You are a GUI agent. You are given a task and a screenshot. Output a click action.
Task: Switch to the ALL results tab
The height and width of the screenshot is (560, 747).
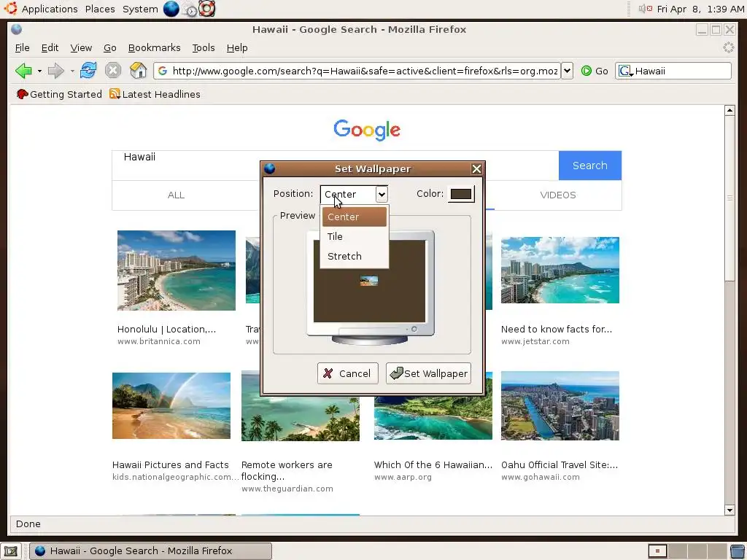tap(177, 195)
